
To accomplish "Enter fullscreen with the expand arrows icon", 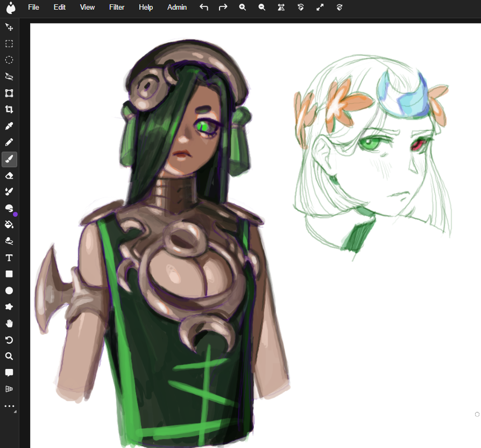I will click(x=320, y=8).
